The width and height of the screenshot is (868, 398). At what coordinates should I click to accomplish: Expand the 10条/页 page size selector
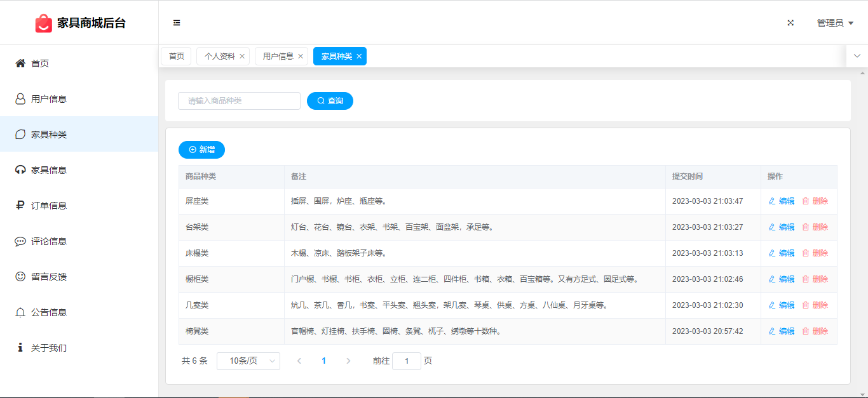248,361
